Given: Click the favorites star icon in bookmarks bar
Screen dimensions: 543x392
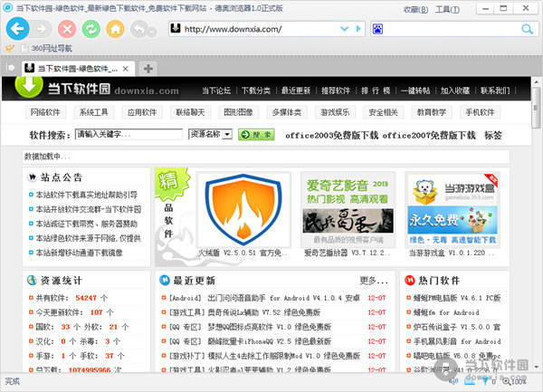Looking at the screenshot, I should click(10, 48).
